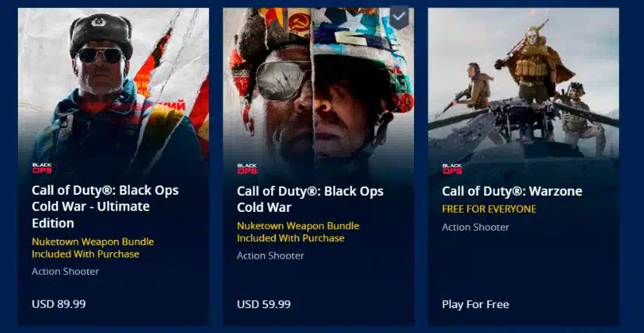The height and width of the screenshot is (333, 644).
Task: Click Nuketown Weapon Bundle text on Ultimate Edition
Action: click(x=92, y=248)
